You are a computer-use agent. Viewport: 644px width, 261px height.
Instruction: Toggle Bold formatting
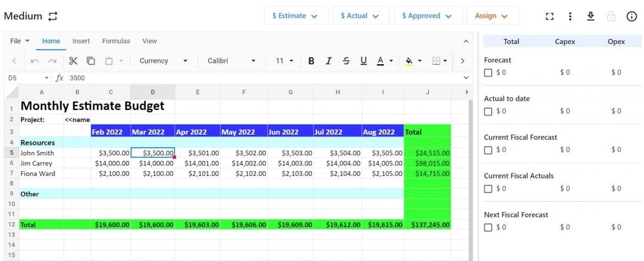[x=311, y=61]
